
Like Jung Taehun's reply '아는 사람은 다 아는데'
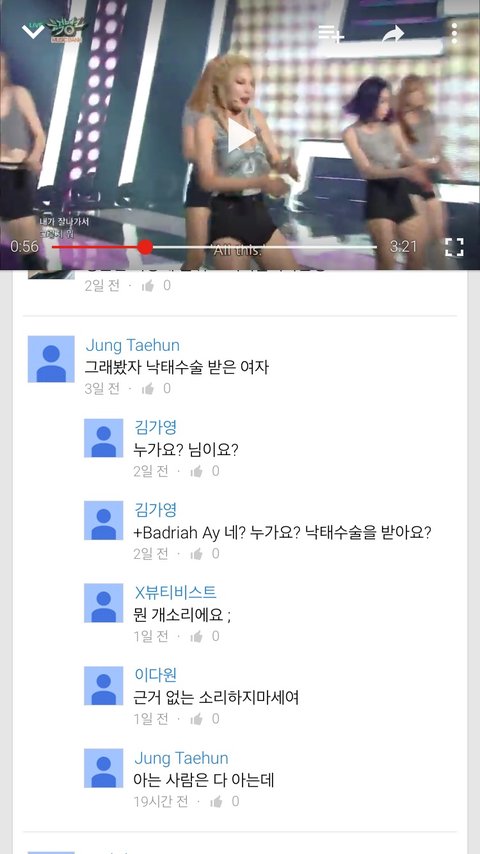pyautogui.click(x=216, y=802)
